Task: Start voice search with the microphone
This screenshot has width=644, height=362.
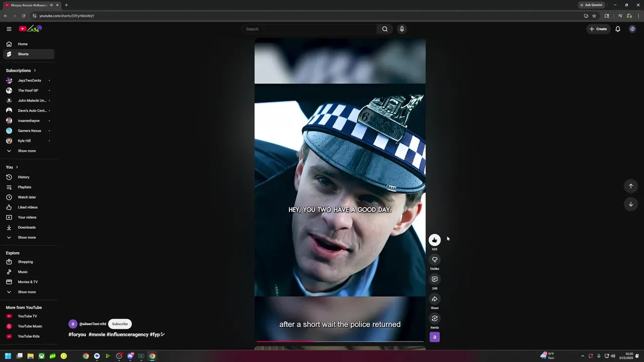Action: pyautogui.click(x=401, y=29)
